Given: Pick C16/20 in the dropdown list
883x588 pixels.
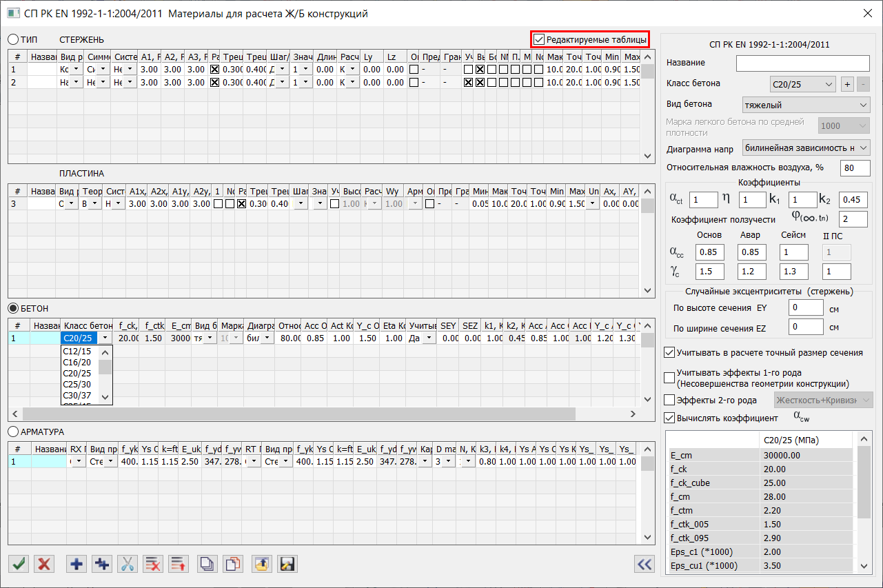Looking at the screenshot, I should 77,362.
